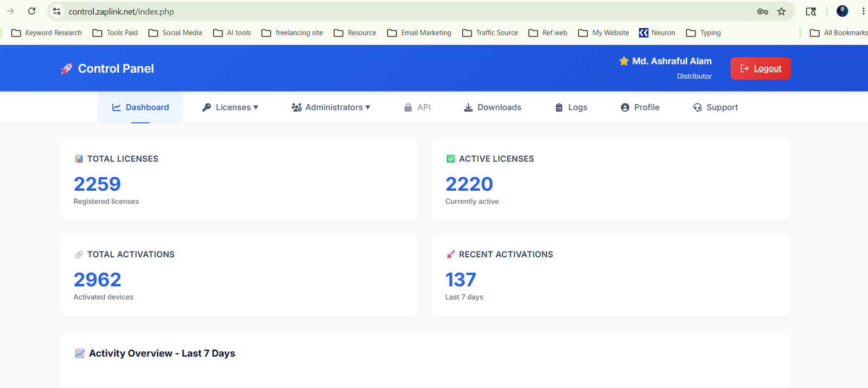Reload the page using the refresh icon
Image resolution: width=868 pixels, height=388 pixels.
click(32, 11)
